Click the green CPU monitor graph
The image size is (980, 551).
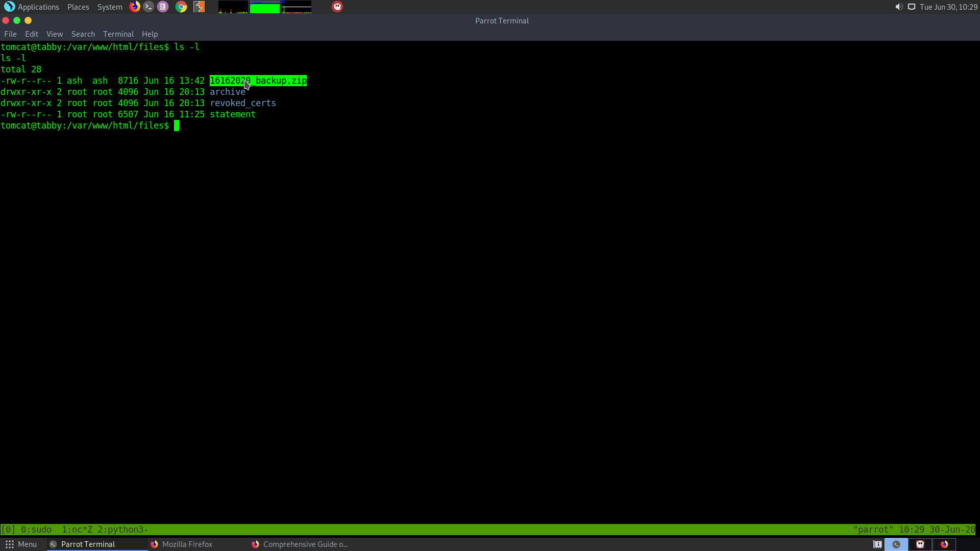pos(264,7)
